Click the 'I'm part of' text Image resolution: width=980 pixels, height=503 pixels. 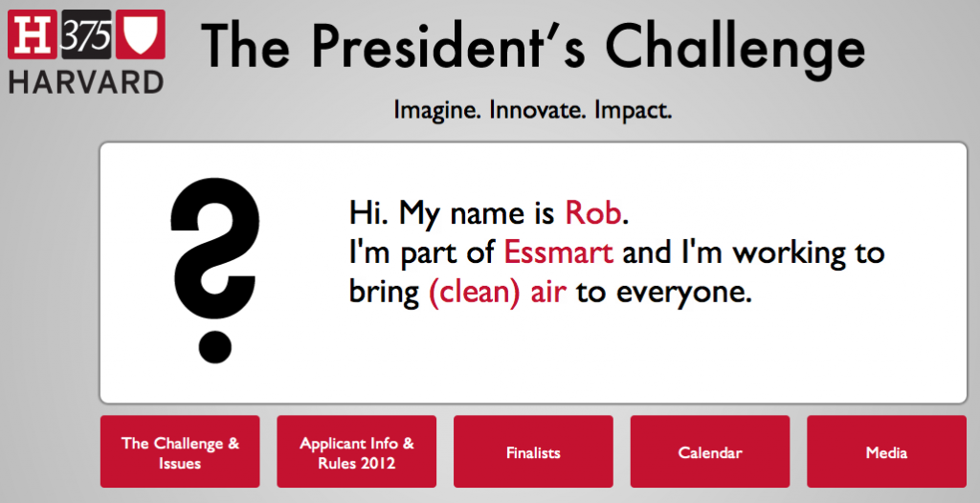(x=422, y=254)
